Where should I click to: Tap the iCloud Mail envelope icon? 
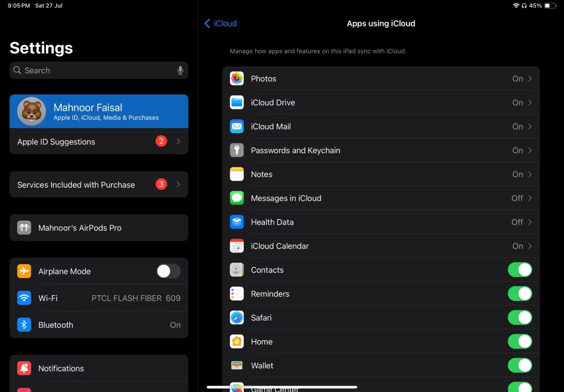tap(236, 127)
